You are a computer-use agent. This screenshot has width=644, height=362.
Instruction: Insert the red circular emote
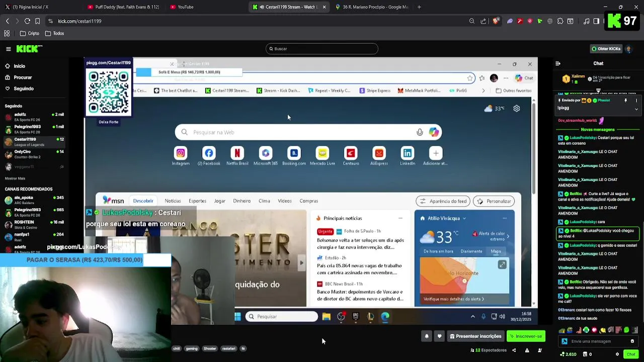[x=594, y=330]
